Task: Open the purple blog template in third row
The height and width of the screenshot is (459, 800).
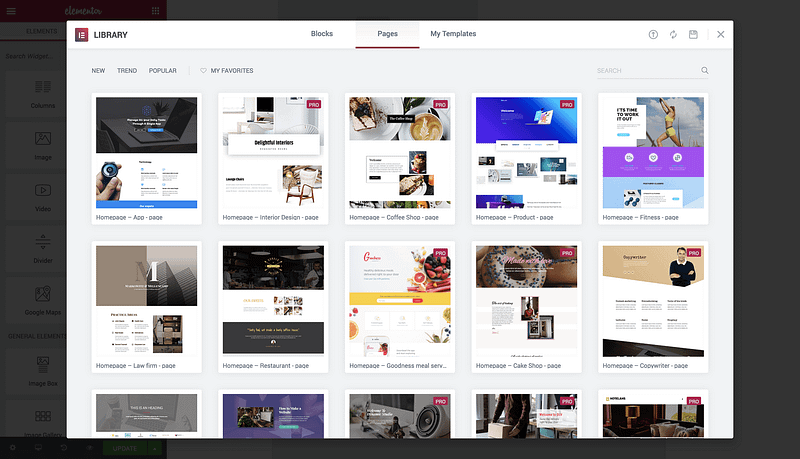Action: tap(273, 416)
